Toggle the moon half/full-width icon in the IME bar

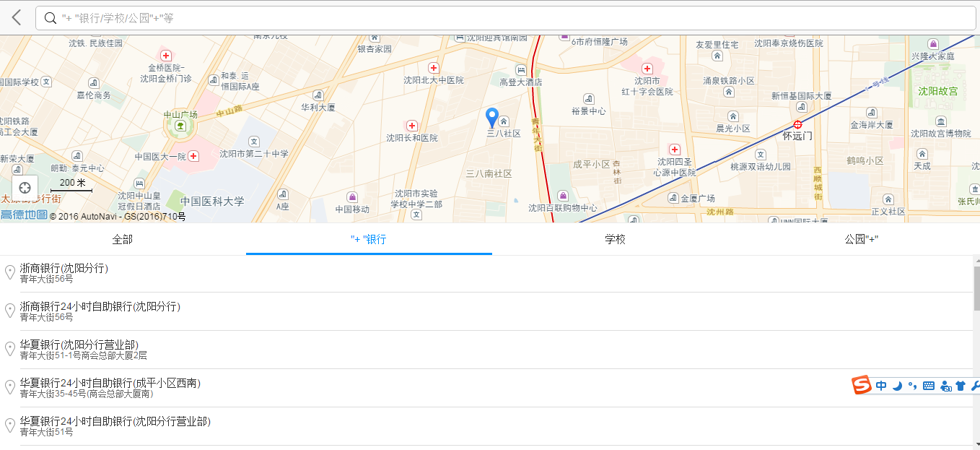pyautogui.click(x=898, y=386)
